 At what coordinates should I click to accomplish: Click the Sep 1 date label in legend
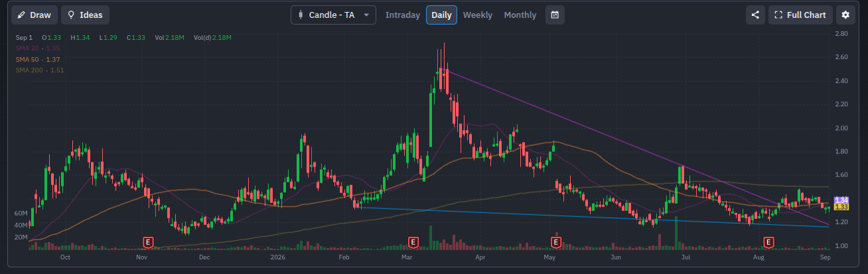point(25,38)
